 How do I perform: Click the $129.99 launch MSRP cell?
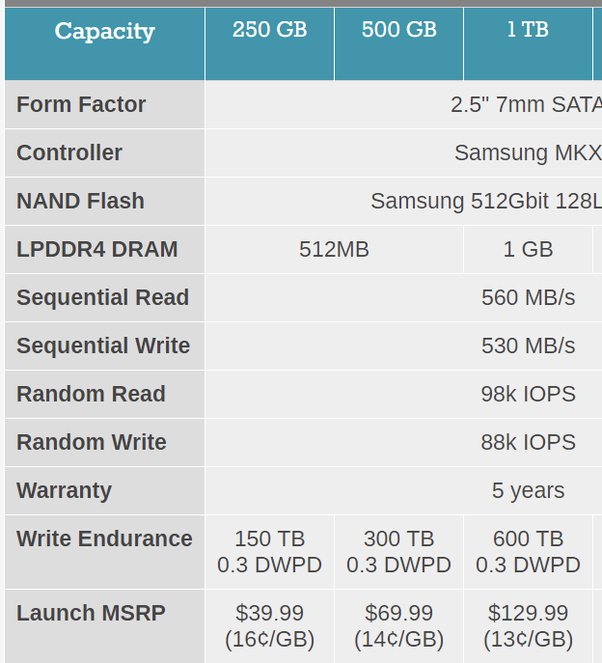pos(528,627)
